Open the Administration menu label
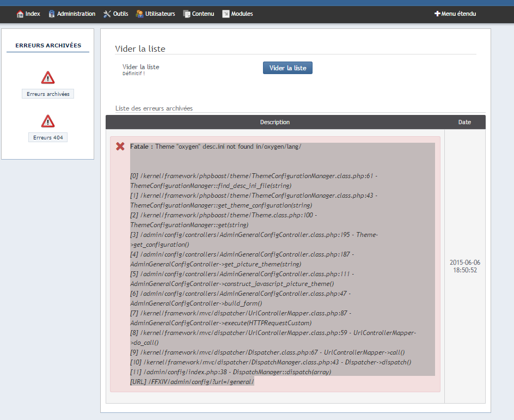The image size is (514, 420). [x=76, y=14]
